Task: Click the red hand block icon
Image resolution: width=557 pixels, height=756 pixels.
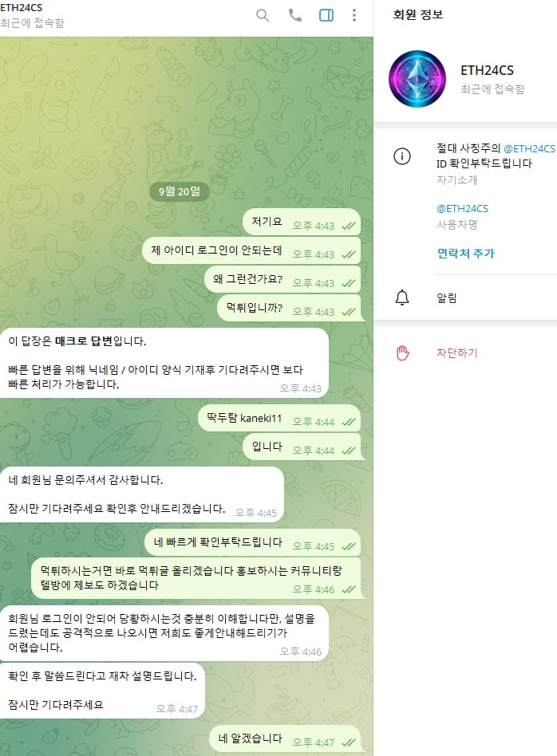Action: click(402, 353)
